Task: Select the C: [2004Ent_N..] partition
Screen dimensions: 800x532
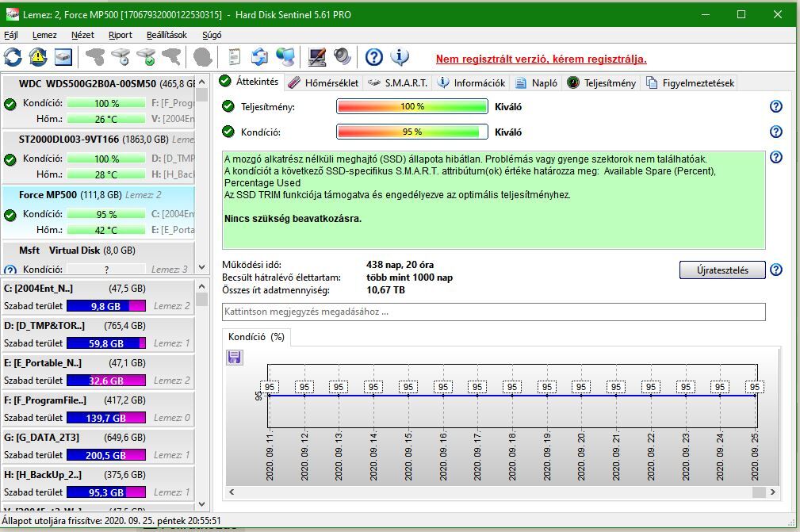Action: (98, 297)
